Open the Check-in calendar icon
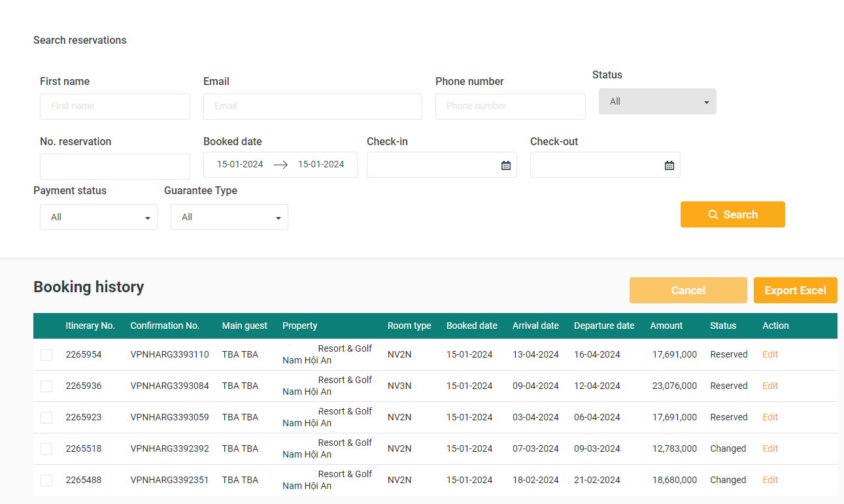 click(x=505, y=165)
